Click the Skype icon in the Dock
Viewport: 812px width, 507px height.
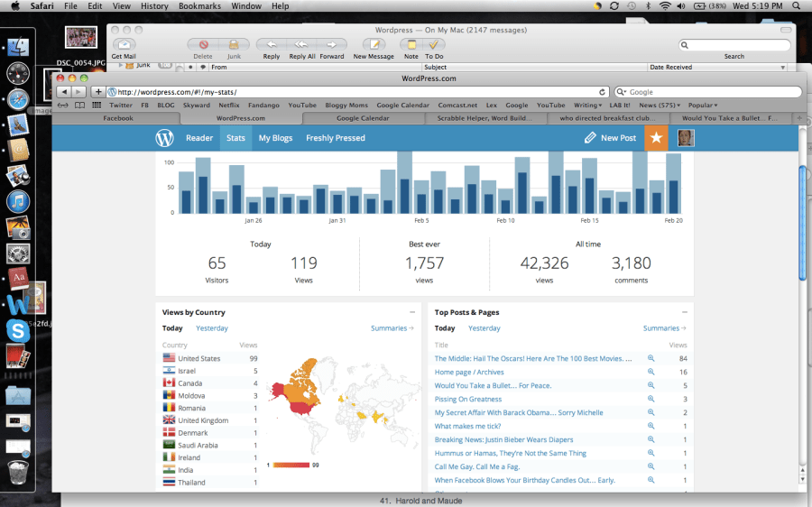[x=18, y=330]
